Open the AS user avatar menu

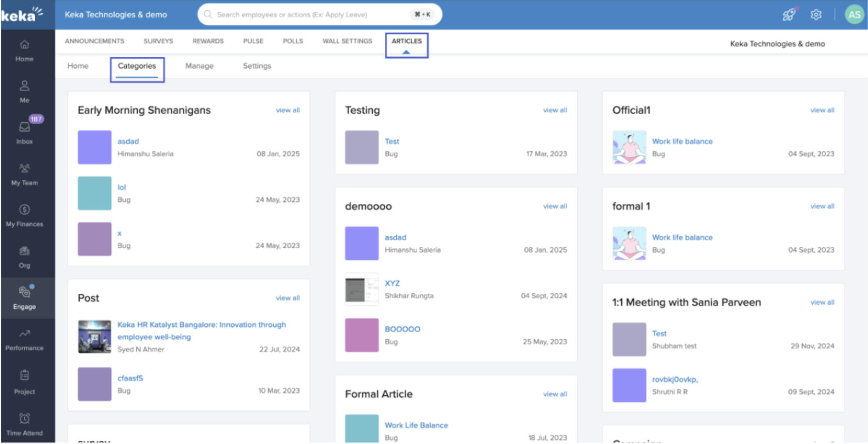tap(854, 15)
